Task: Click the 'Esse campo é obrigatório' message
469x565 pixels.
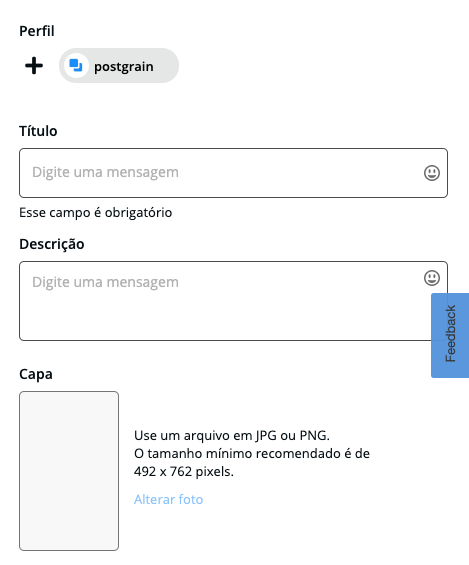Action: point(95,213)
